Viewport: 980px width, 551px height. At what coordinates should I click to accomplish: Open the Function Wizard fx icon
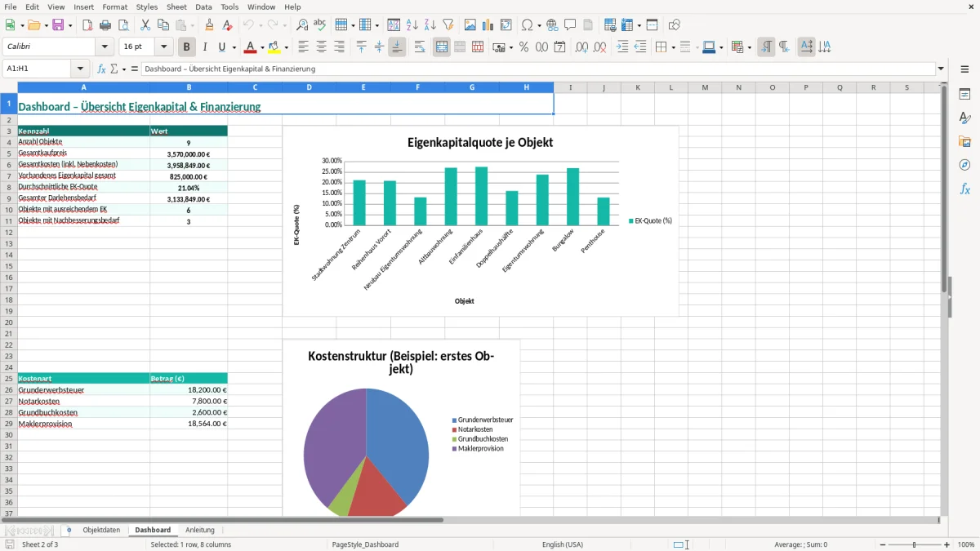click(101, 69)
